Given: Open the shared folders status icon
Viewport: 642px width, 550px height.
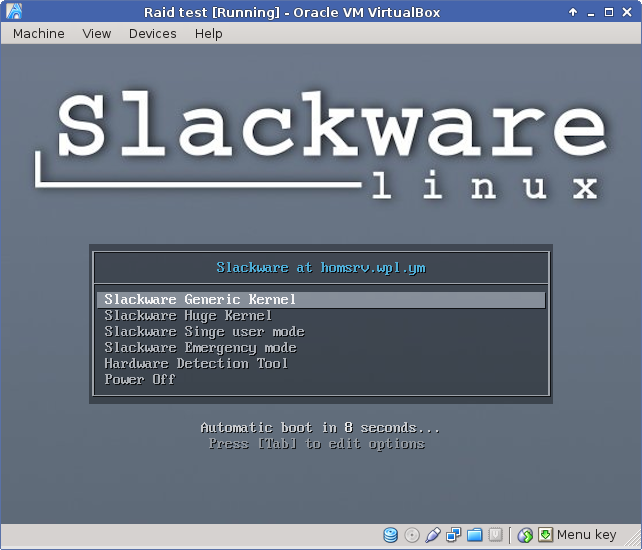Looking at the screenshot, I should (x=475, y=535).
